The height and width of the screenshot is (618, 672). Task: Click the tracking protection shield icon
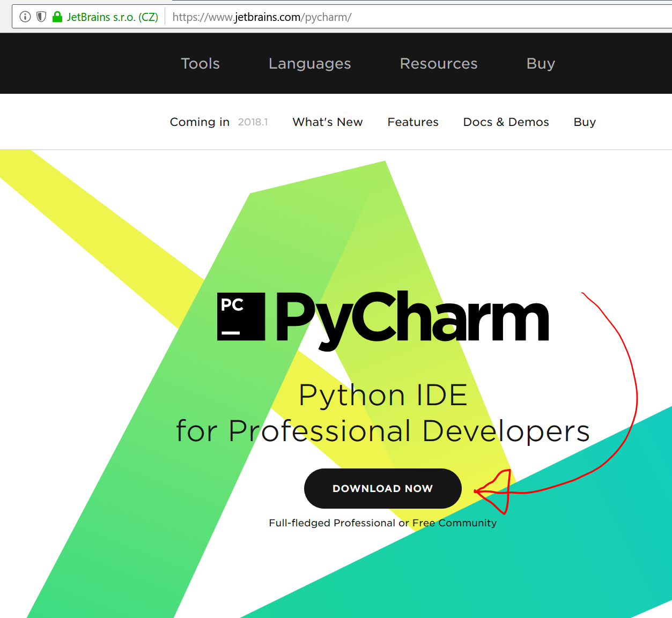(x=41, y=16)
